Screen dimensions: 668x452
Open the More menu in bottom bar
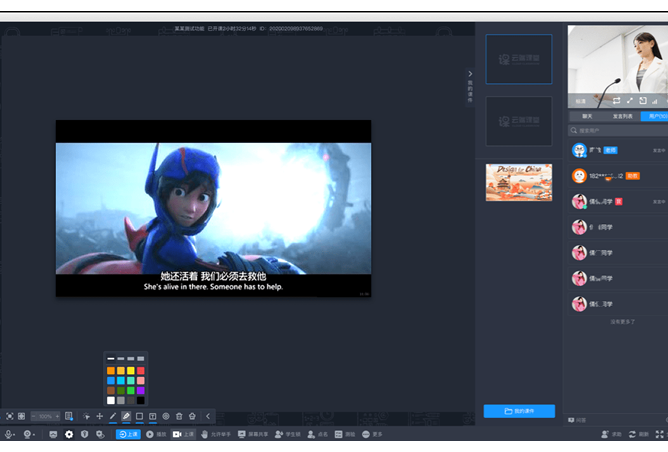coord(372,434)
